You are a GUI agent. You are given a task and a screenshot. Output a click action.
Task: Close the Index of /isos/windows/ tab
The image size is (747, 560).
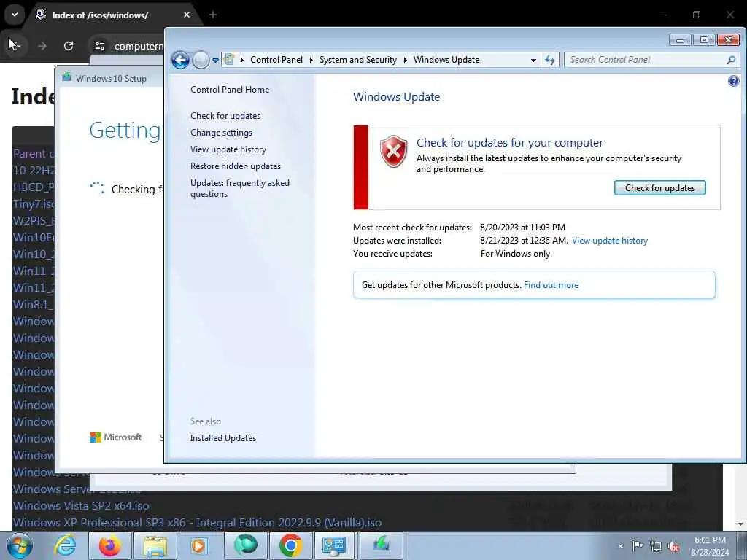click(187, 15)
